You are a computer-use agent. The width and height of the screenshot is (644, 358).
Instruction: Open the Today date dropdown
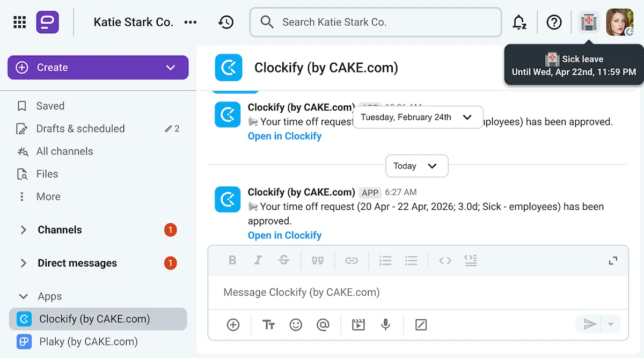416,166
